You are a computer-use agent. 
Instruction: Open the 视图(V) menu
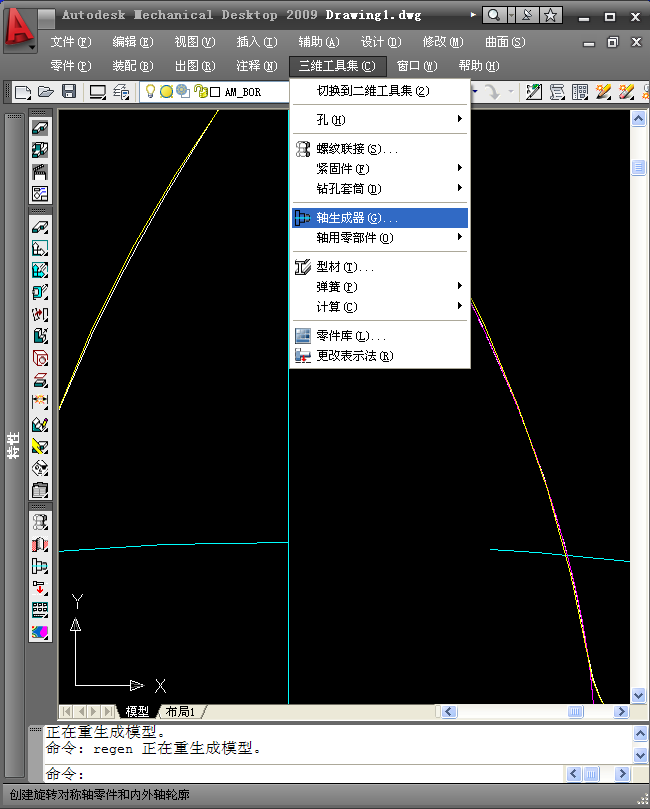(x=194, y=42)
